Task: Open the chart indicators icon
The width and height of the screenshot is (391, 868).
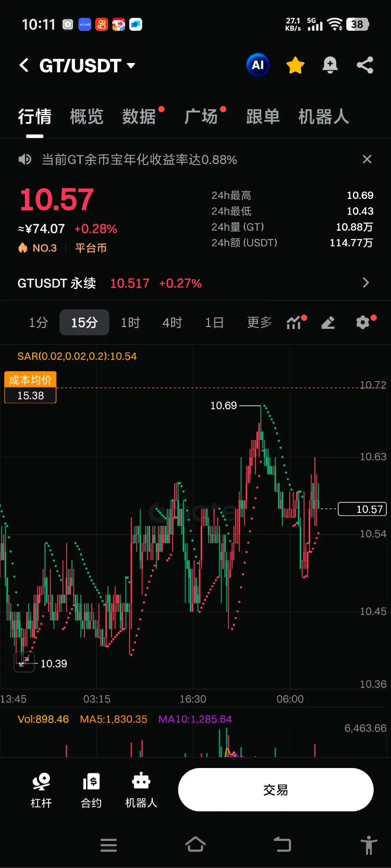Action: click(294, 323)
